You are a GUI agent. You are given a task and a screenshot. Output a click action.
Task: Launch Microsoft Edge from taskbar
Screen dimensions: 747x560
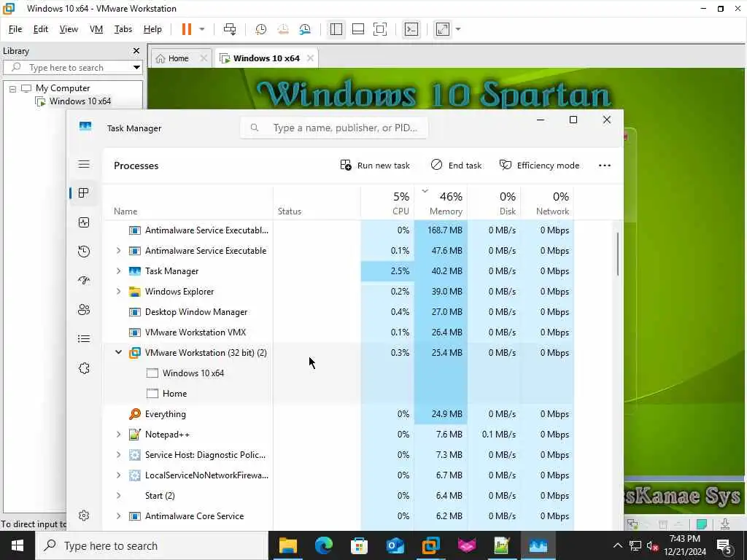tap(323, 545)
